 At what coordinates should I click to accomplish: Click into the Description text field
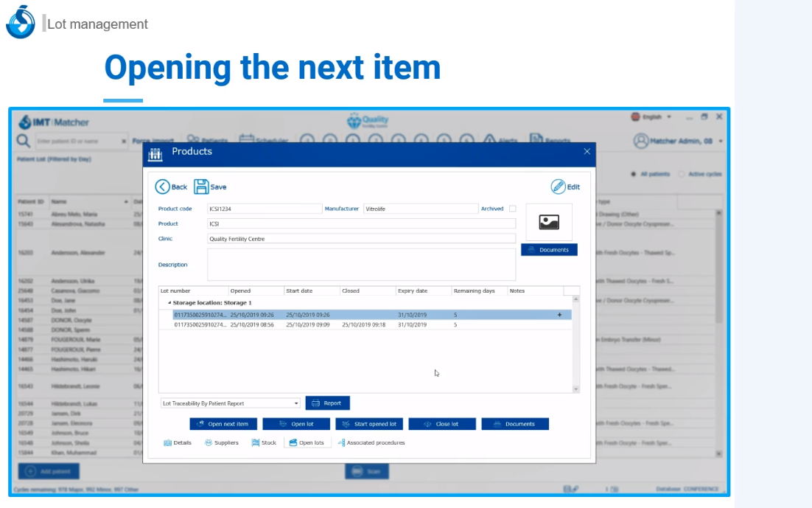coord(361,265)
